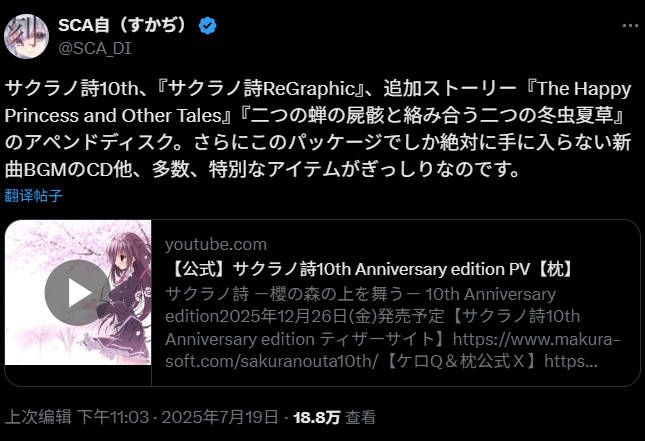Click the youtube.com domain label
The height and width of the screenshot is (441, 645).
click(x=216, y=244)
